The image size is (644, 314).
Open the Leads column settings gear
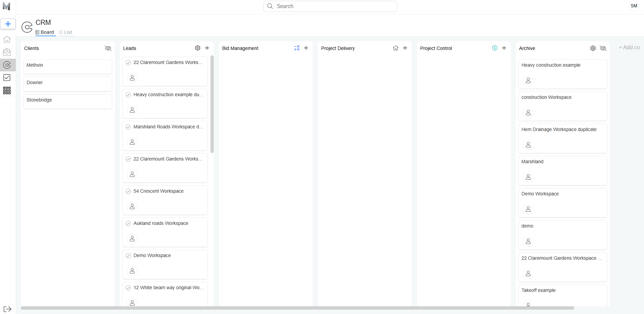click(198, 48)
